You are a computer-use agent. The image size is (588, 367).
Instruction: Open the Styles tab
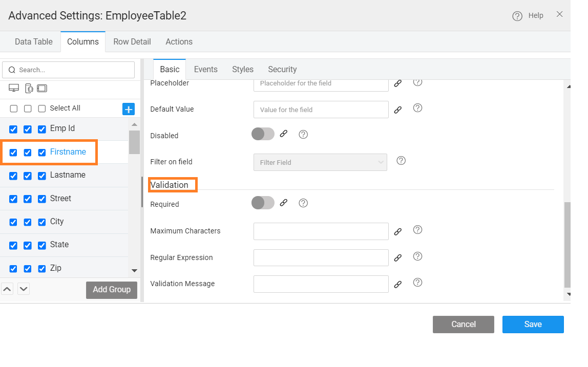point(242,70)
